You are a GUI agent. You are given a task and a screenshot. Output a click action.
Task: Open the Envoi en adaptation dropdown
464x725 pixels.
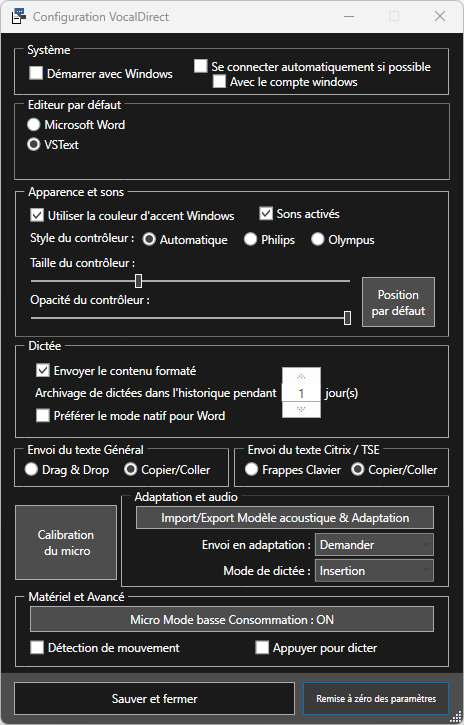pos(374,545)
